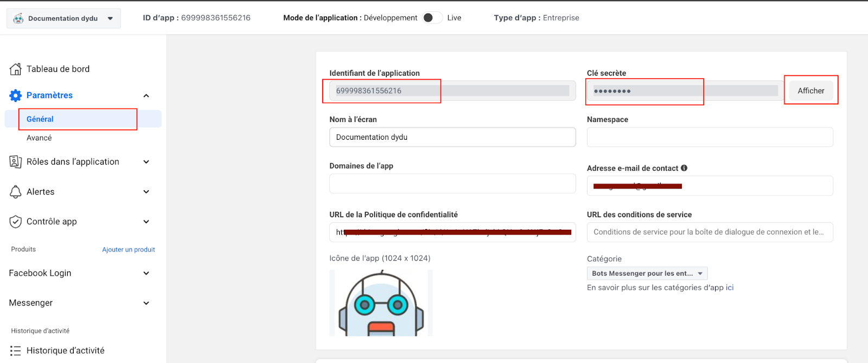
Task: Click the Paramètres gear icon
Action: coord(16,95)
